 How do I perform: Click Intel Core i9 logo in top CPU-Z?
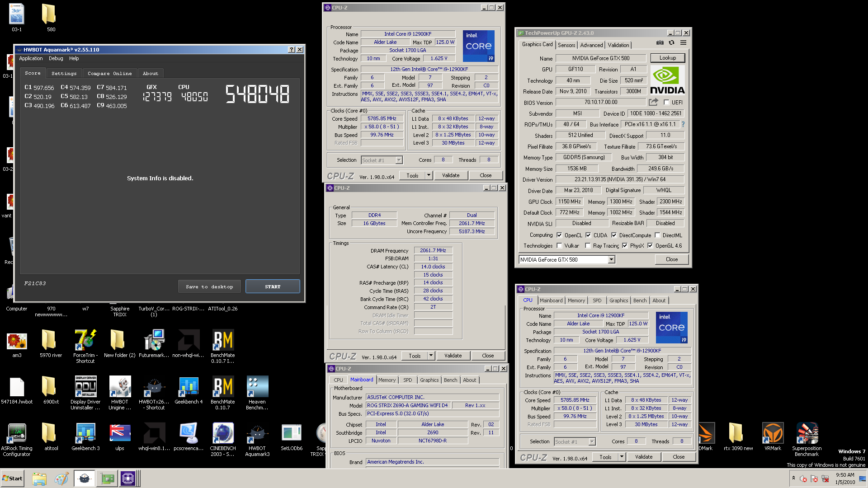pos(479,46)
